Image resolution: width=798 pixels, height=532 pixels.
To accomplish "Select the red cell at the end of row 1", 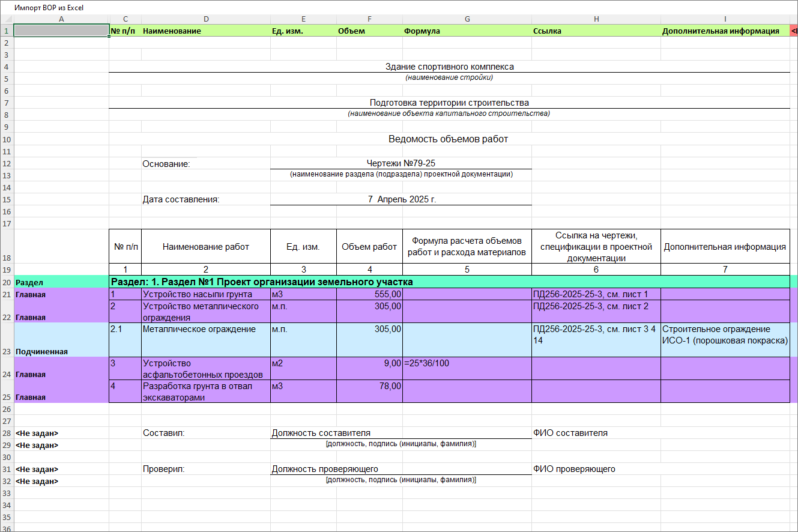I will click(x=794, y=31).
